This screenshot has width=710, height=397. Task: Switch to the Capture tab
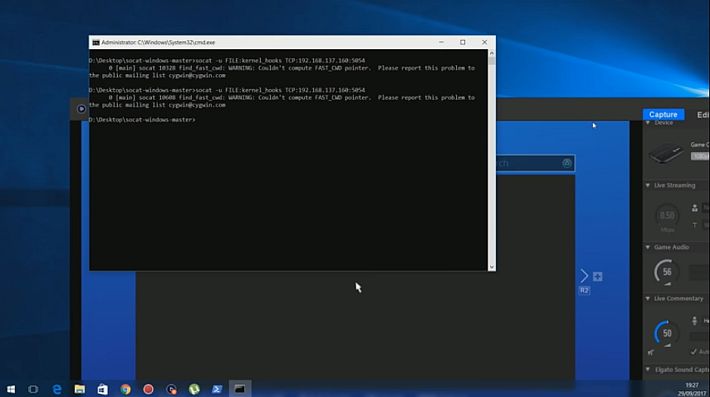[x=663, y=115]
